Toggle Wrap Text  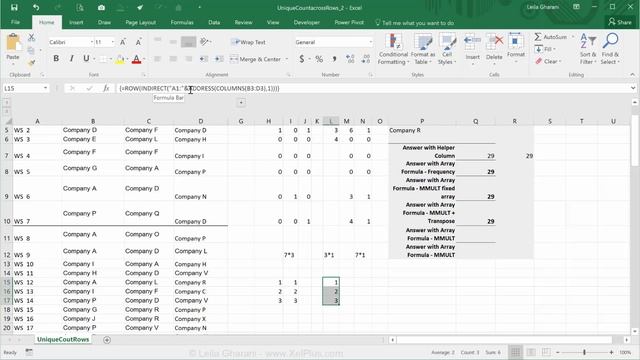(x=248, y=42)
